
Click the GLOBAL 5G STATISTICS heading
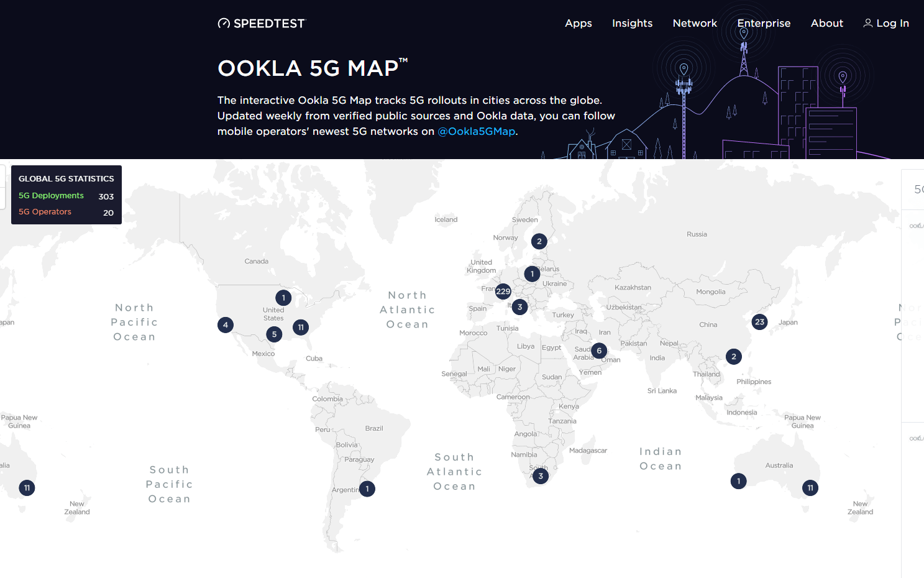click(66, 178)
